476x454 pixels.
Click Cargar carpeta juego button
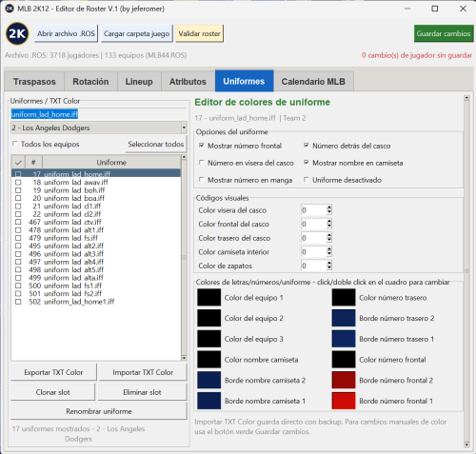point(137,33)
